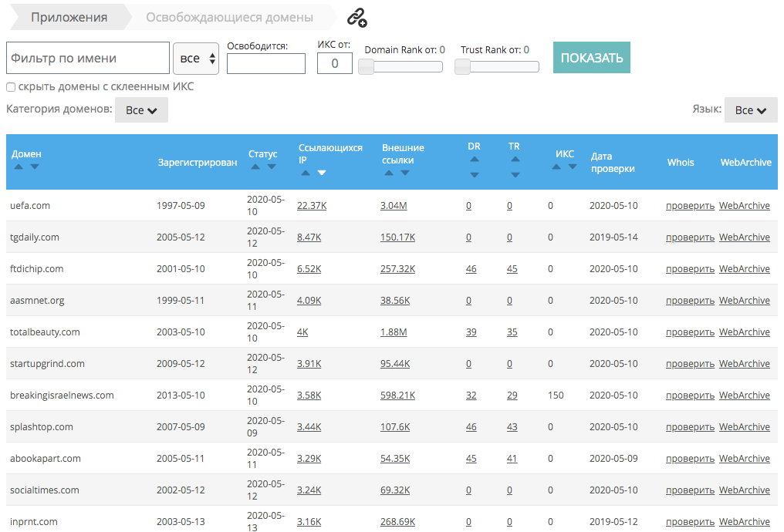Click the Trust Rank slider handle
The width and height of the screenshot is (784, 532).
click(x=462, y=67)
